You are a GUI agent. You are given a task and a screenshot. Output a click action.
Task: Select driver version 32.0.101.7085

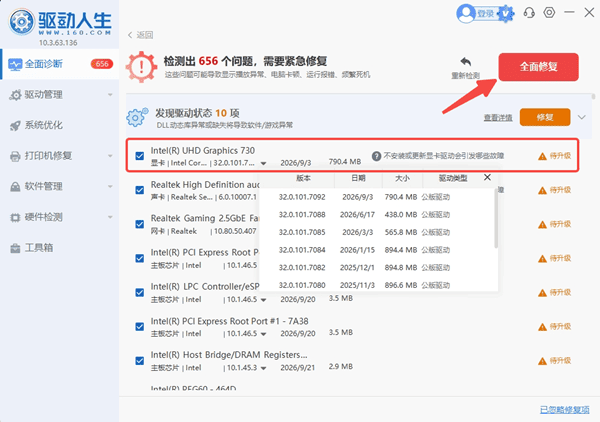click(378, 232)
